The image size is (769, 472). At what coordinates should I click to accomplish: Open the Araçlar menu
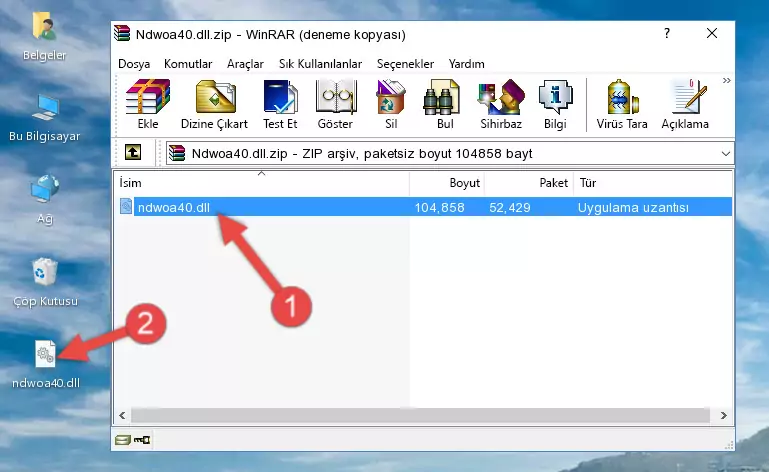pos(245,64)
